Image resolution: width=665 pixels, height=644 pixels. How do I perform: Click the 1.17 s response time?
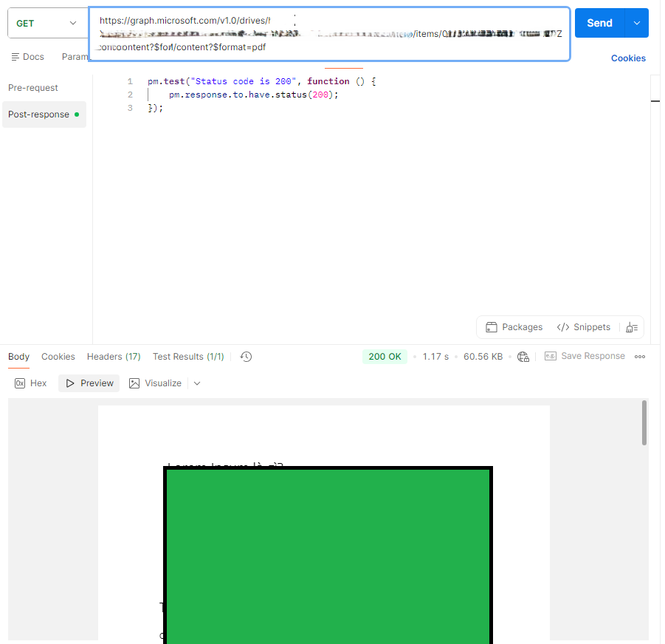pos(435,357)
